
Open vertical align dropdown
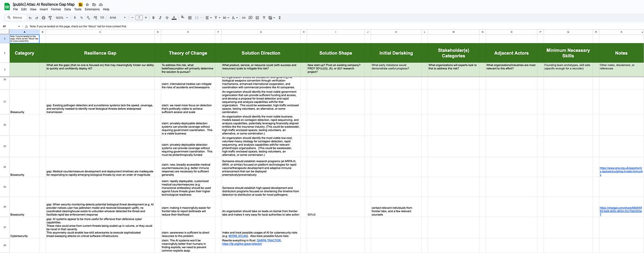[x=218, y=18]
